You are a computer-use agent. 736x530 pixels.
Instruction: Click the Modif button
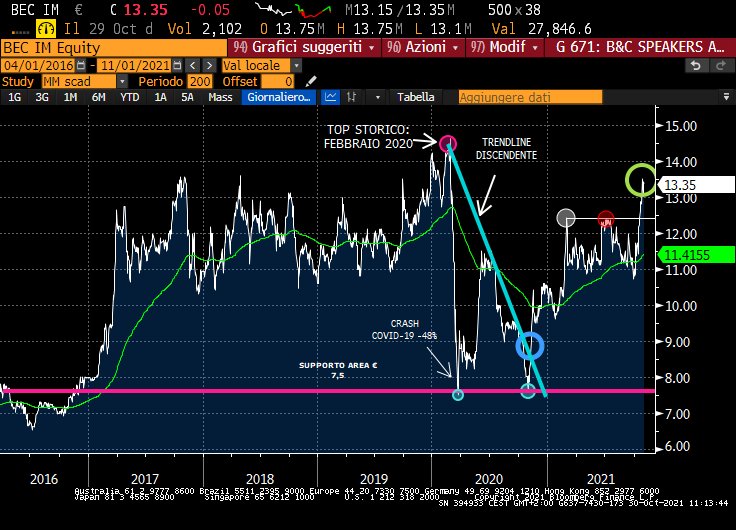coord(503,47)
